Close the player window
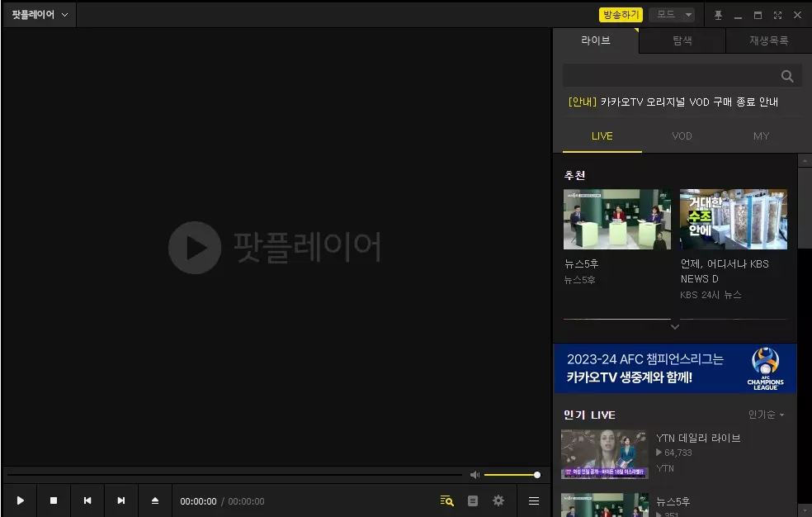812x517 pixels. 797,15
